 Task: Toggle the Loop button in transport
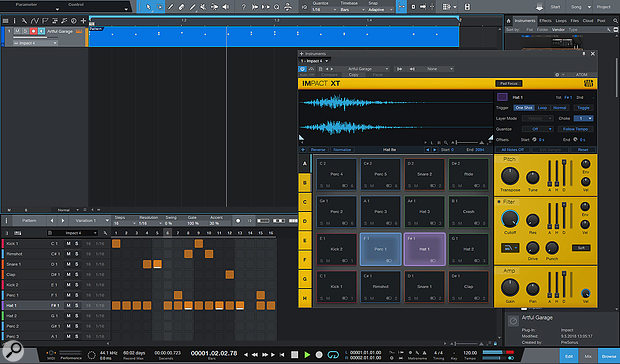coord(332,355)
